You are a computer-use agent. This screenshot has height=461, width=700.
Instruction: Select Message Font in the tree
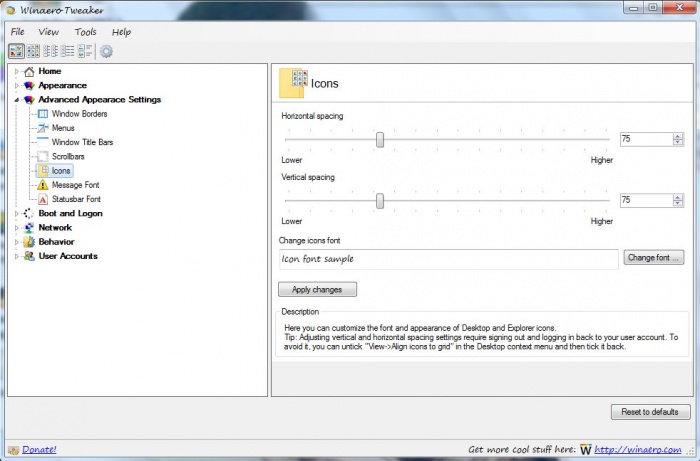[75, 185]
